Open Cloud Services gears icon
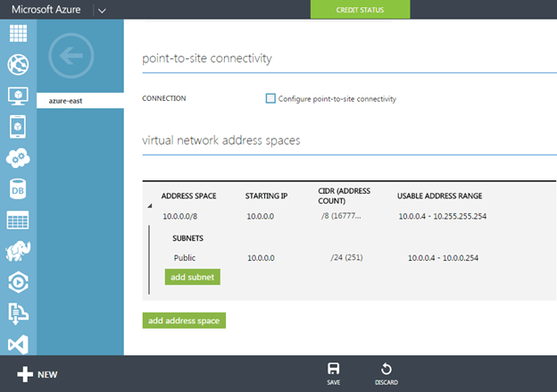Image resolution: width=557 pixels, height=392 pixels. pyautogui.click(x=18, y=158)
